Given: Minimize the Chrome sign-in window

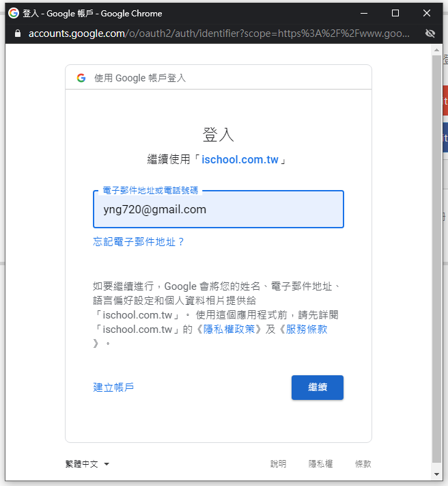Looking at the screenshot, I should pyautogui.click(x=364, y=13).
